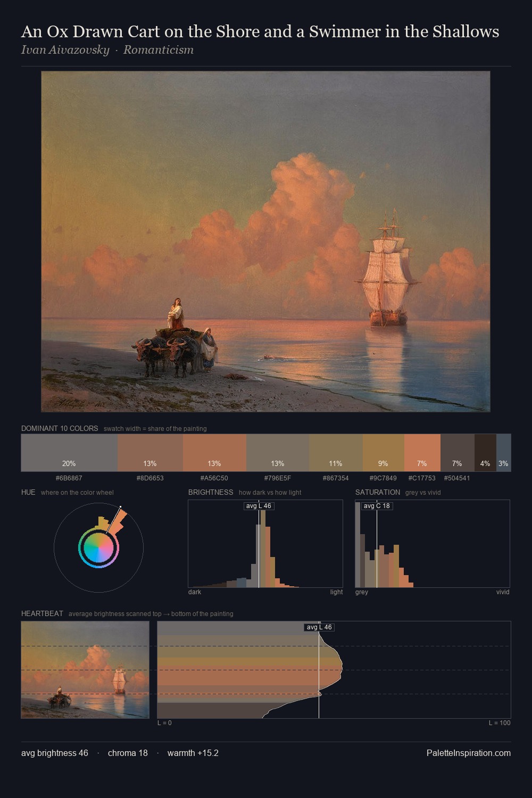Open the PaletteInspiration.com link

pyautogui.click(x=469, y=753)
